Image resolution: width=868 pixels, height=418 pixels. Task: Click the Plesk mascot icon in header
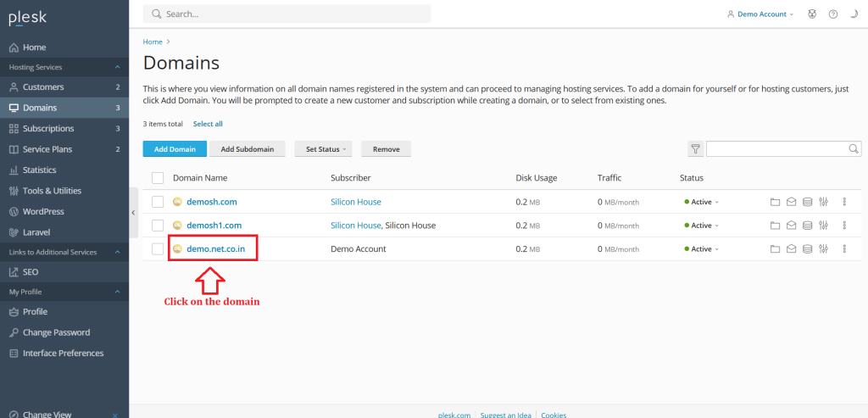[812, 14]
